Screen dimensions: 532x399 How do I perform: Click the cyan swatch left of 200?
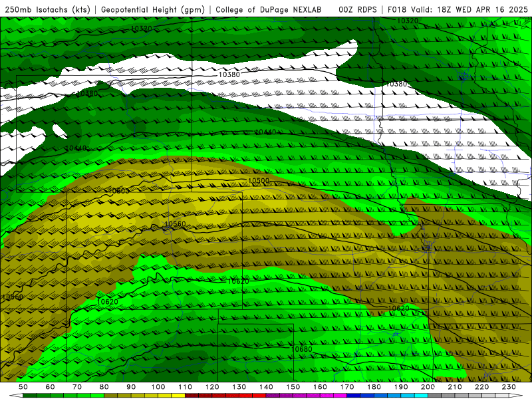[421, 396]
